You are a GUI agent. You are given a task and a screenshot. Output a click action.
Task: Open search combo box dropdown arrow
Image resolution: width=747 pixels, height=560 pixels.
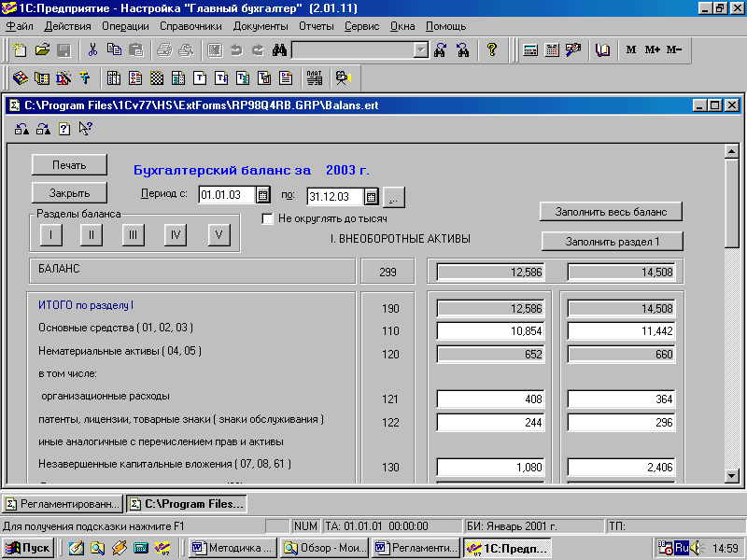(421, 50)
